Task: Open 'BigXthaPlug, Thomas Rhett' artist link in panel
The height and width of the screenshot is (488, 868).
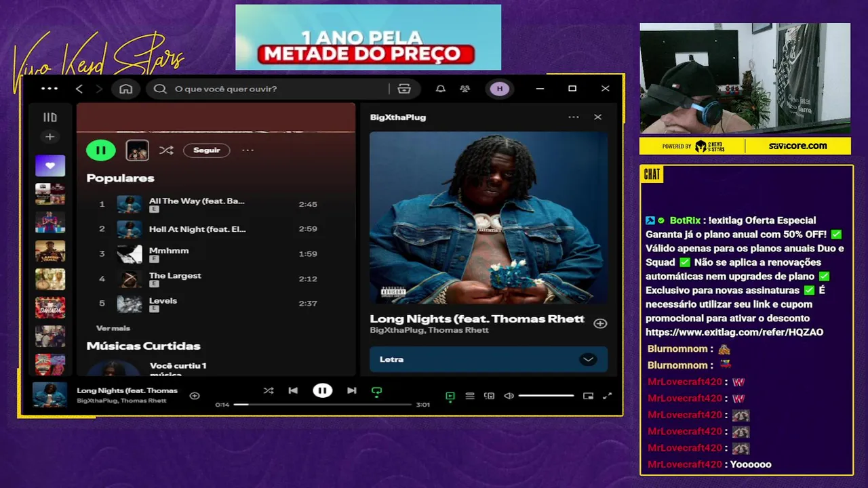Action: coord(429,330)
